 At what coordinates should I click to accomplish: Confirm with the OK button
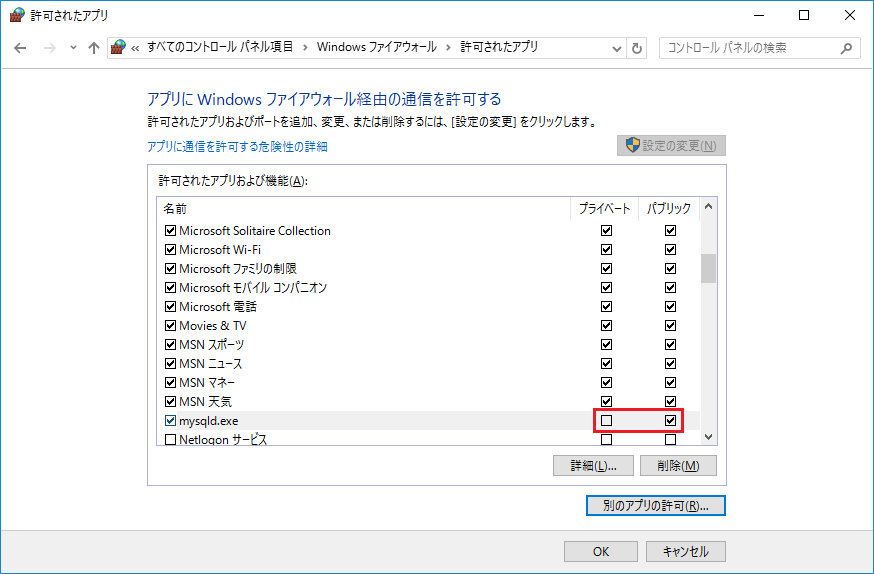coord(600,552)
